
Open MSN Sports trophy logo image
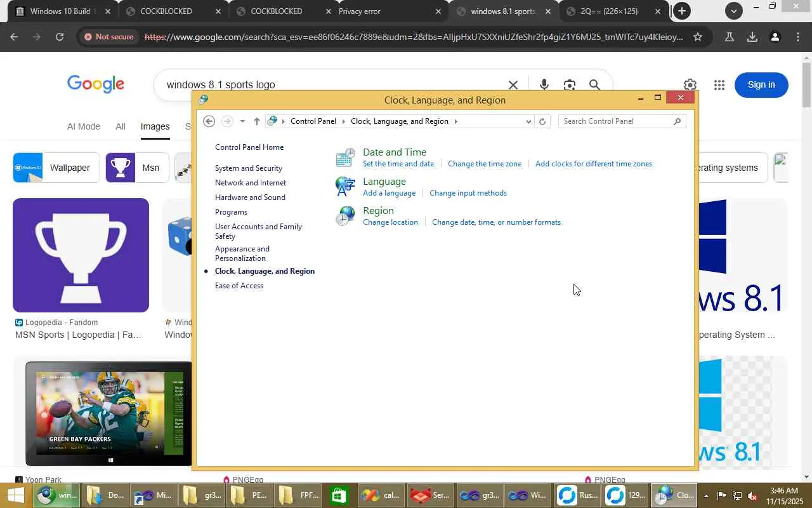coord(81,255)
